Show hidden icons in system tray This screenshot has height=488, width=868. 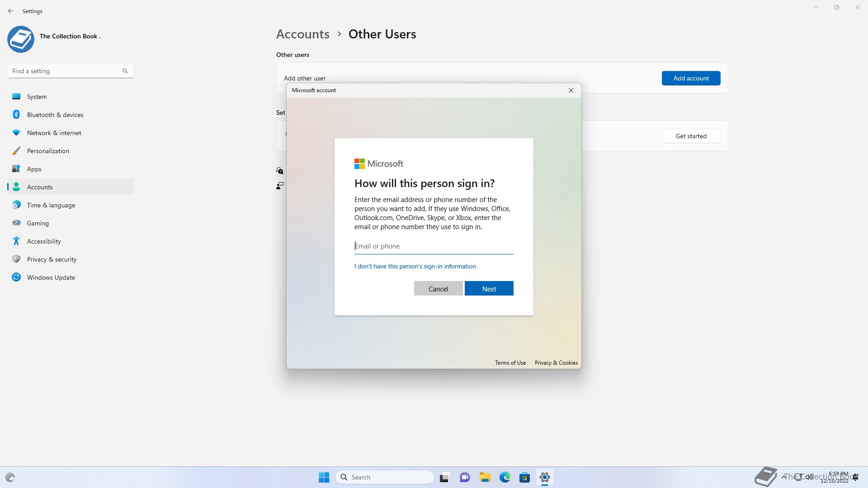(x=783, y=477)
